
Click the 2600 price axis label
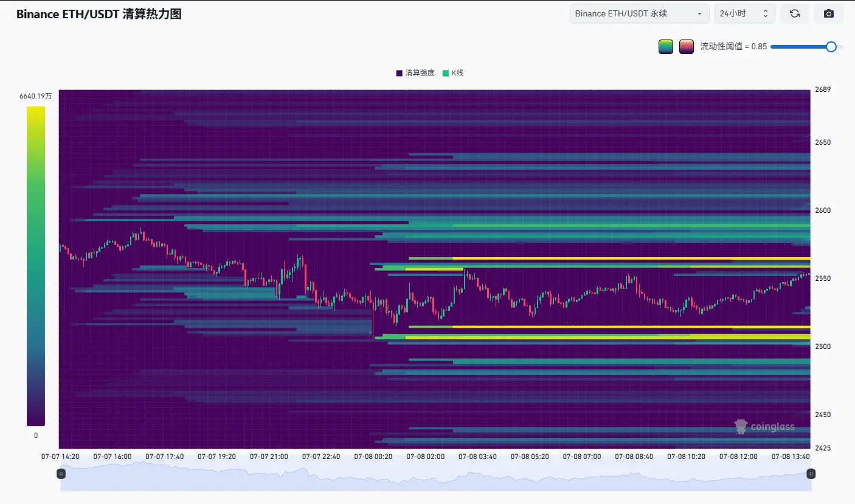(x=823, y=210)
